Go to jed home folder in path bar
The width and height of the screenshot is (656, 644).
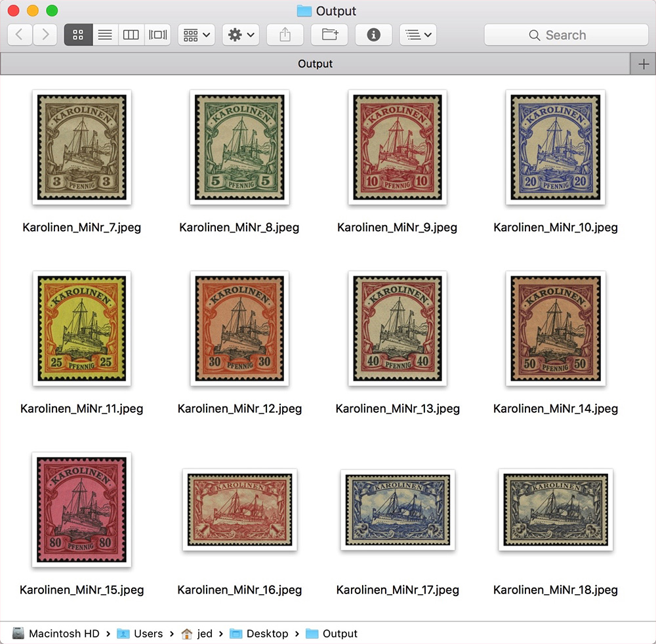[x=197, y=633]
